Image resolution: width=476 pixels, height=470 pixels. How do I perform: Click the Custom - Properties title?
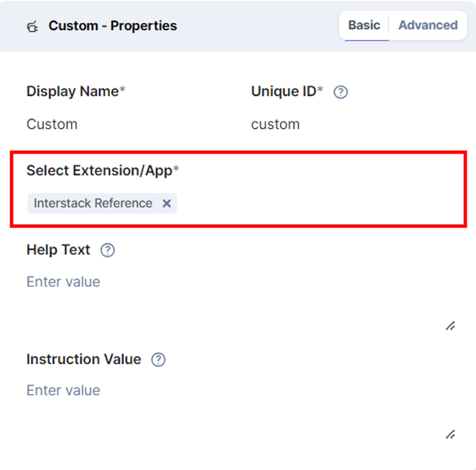[113, 26]
